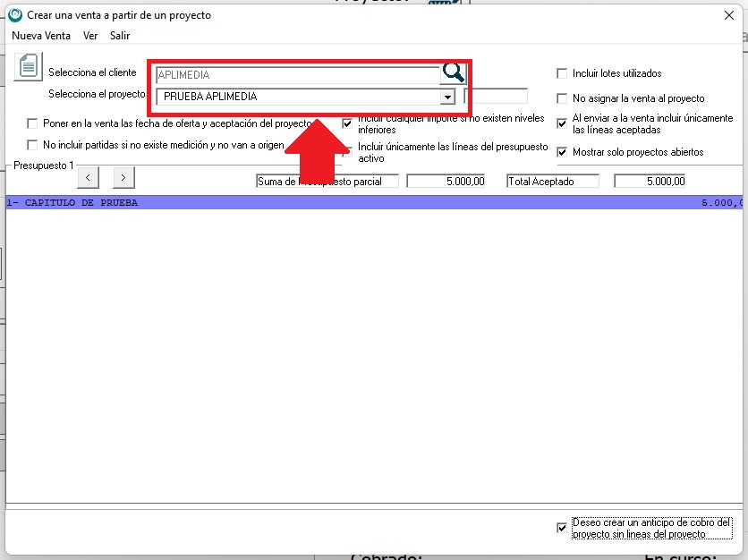The image size is (748, 560).
Task: Check No incluir partidas si no existe medición
Action: click(33, 145)
